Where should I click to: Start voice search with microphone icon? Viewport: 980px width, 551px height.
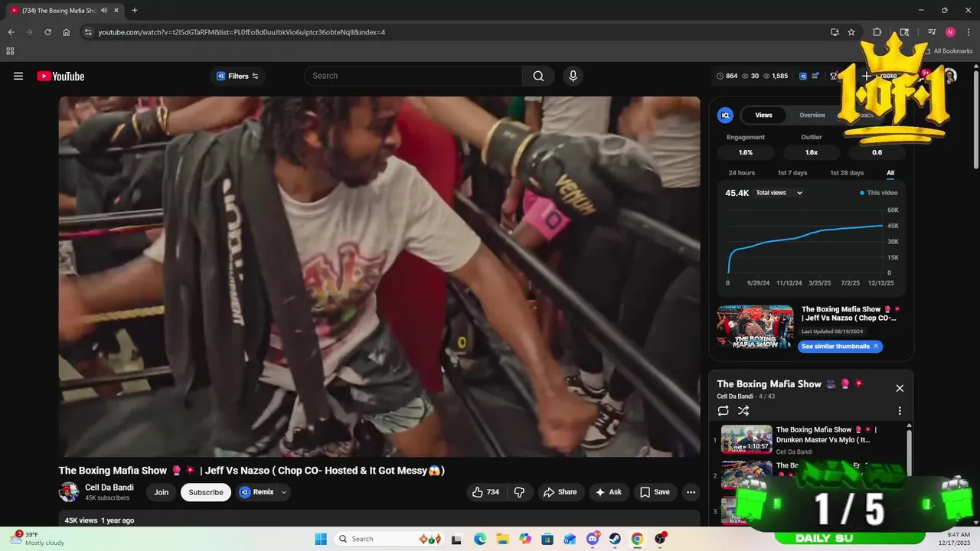[x=573, y=76]
